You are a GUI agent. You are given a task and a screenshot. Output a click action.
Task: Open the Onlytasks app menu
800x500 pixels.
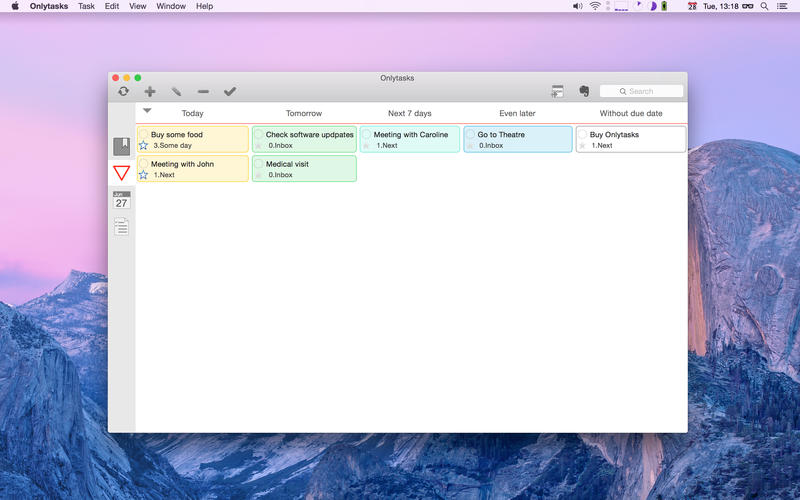(x=49, y=6)
